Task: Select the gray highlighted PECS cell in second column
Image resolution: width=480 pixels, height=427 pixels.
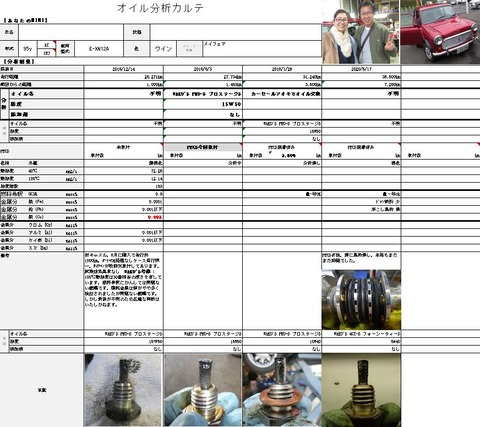Action: pyautogui.click(x=203, y=147)
